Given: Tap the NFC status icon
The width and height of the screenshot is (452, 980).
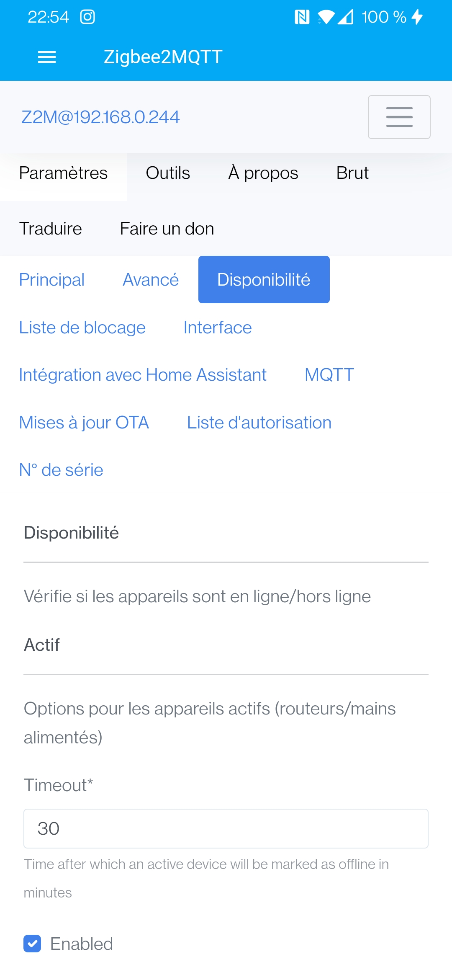Looking at the screenshot, I should coord(302,17).
